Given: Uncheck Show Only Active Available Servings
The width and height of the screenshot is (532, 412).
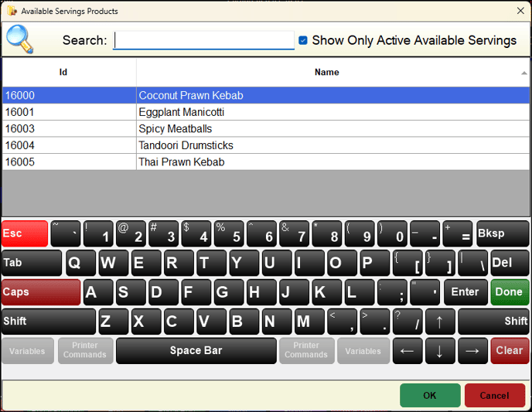Looking at the screenshot, I should tap(303, 40).
